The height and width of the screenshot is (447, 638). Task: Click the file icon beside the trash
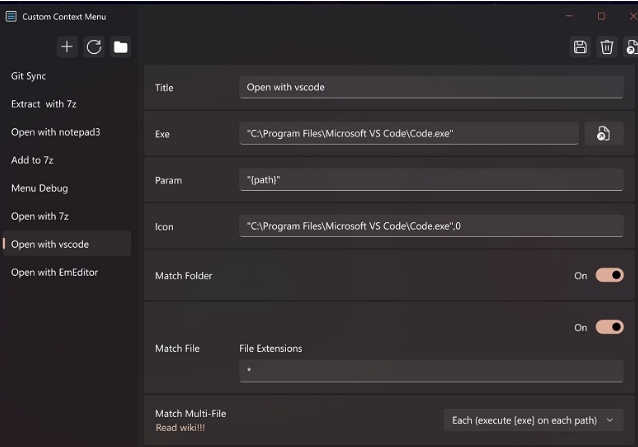[631, 47]
